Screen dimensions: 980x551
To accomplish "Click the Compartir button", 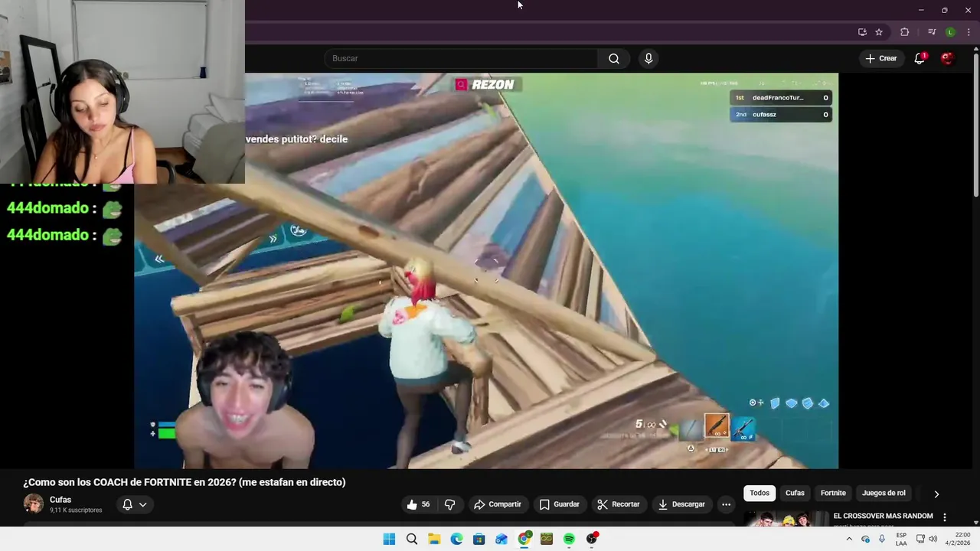I will coord(498,504).
